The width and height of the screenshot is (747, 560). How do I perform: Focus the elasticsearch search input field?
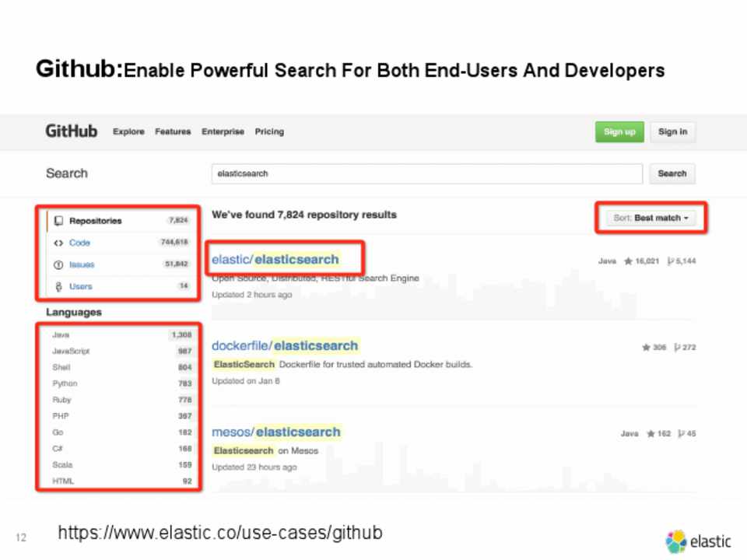(x=426, y=173)
